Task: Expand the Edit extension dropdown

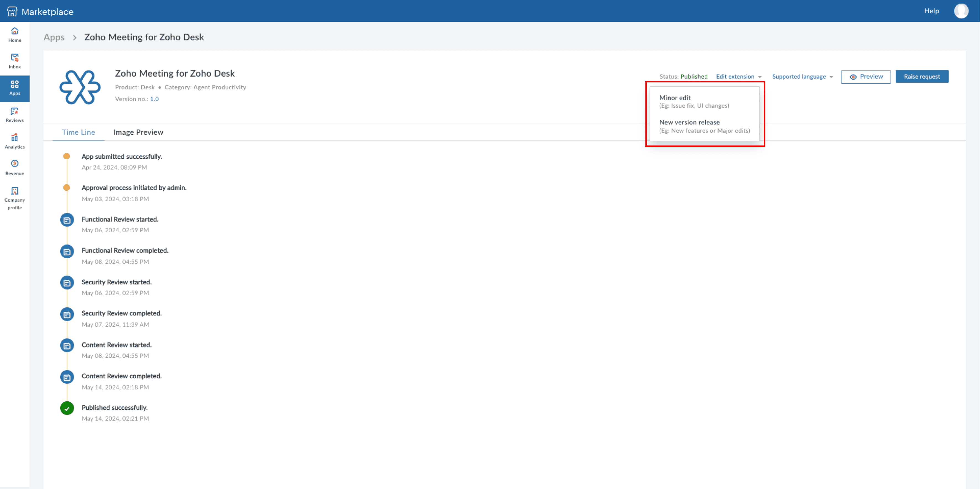Action: click(738, 77)
